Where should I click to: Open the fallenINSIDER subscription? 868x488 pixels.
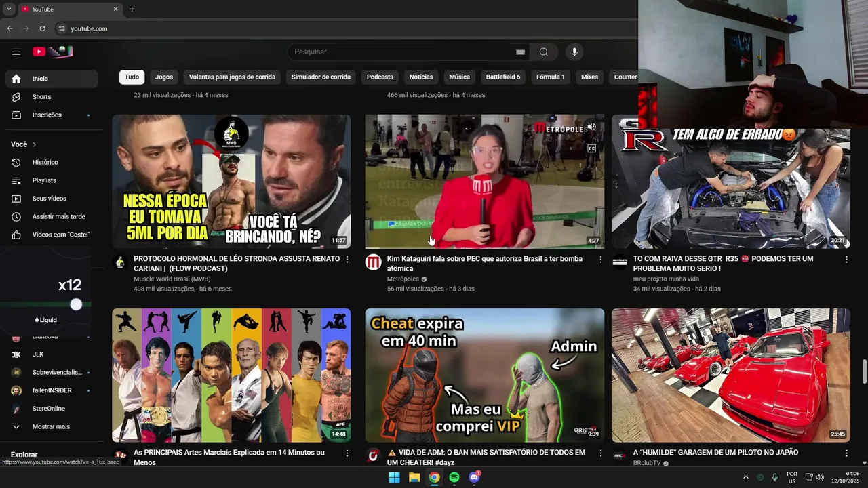pos(52,390)
